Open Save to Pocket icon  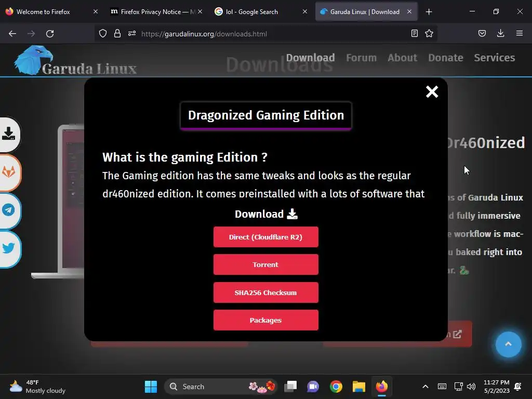pyautogui.click(x=482, y=33)
